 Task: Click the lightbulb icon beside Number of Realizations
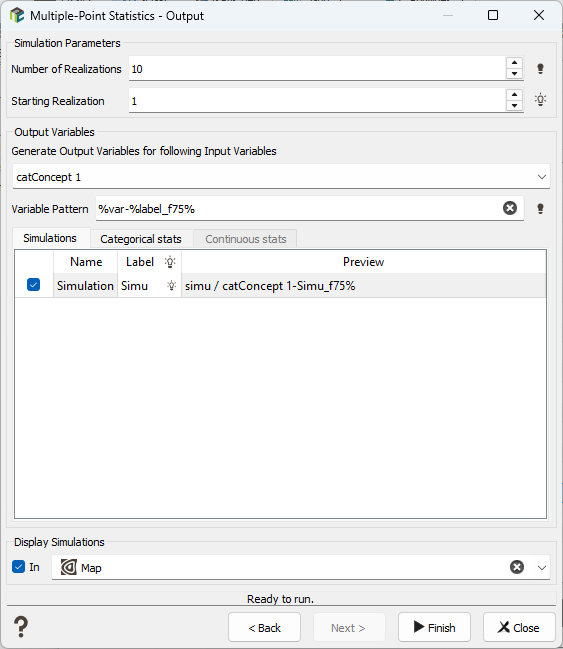tap(540, 69)
